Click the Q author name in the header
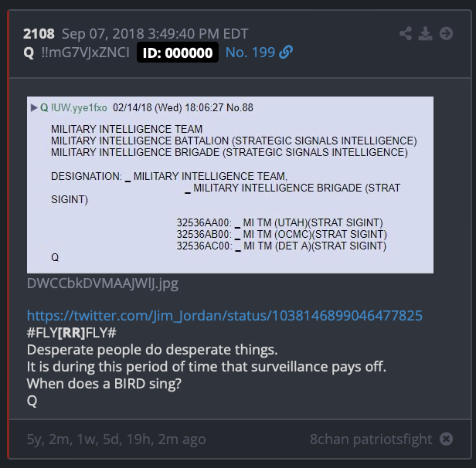This screenshot has height=468, width=476. pos(29,53)
